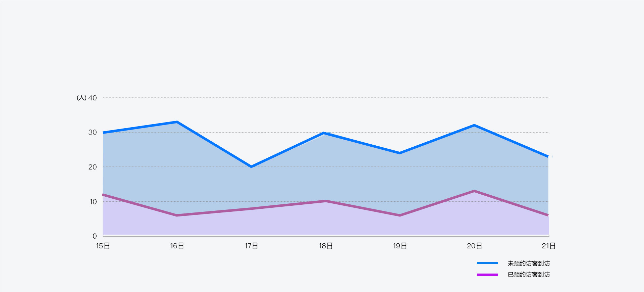Toggle the 已预约访客到访 legend label
Image resolution: width=644 pixels, height=292 pixels.
pos(529,275)
